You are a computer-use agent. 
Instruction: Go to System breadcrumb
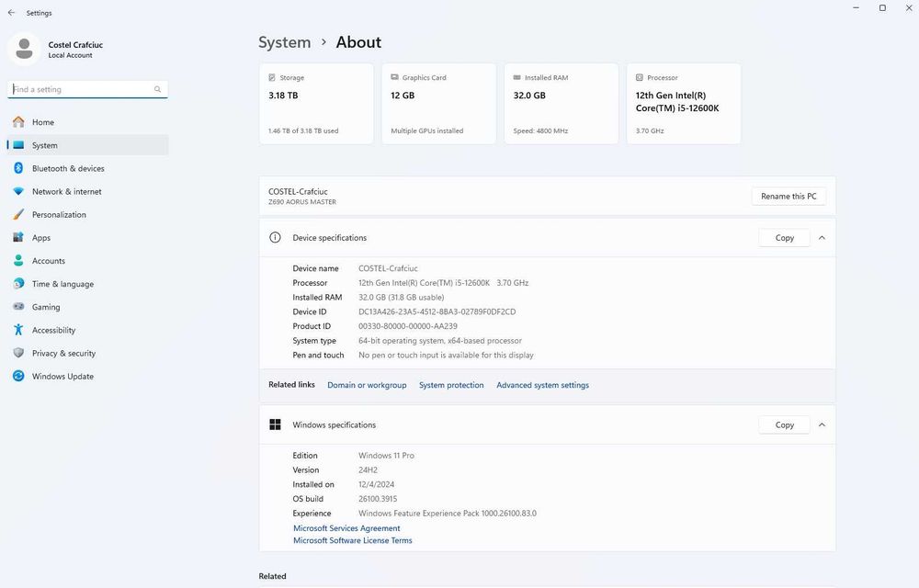point(284,42)
